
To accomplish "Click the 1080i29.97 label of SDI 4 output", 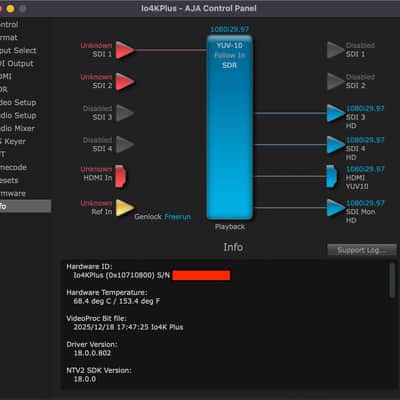I will click(x=365, y=140).
